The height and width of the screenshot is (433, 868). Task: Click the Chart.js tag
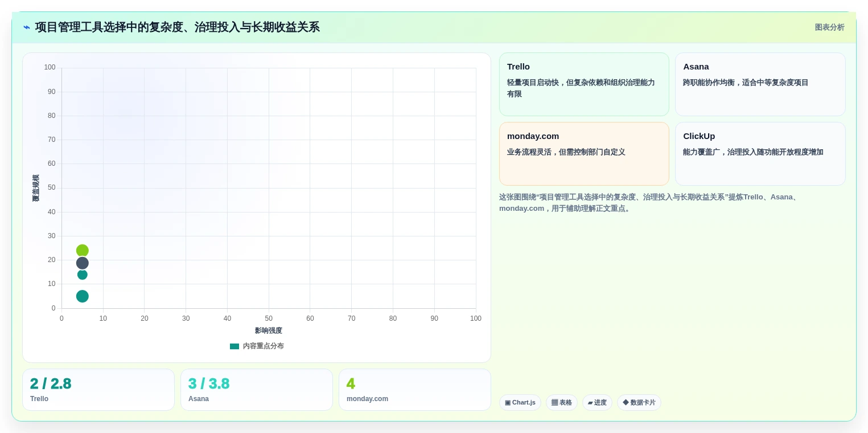tap(520, 403)
